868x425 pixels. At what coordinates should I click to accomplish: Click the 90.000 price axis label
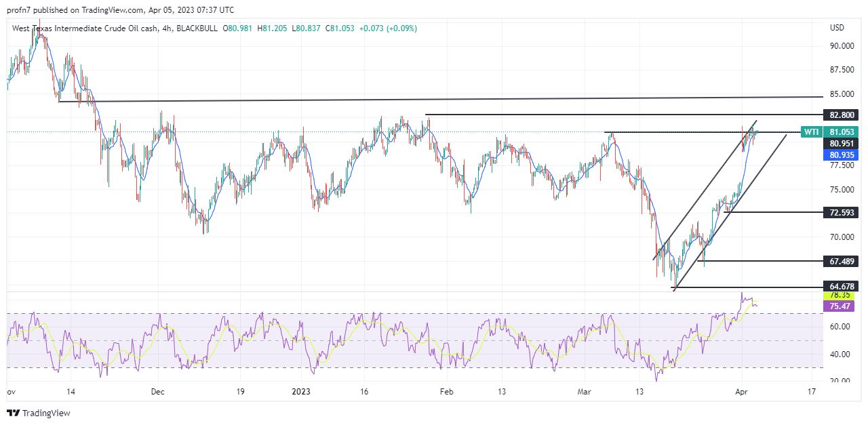pyautogui.click(x=842, y=46)
